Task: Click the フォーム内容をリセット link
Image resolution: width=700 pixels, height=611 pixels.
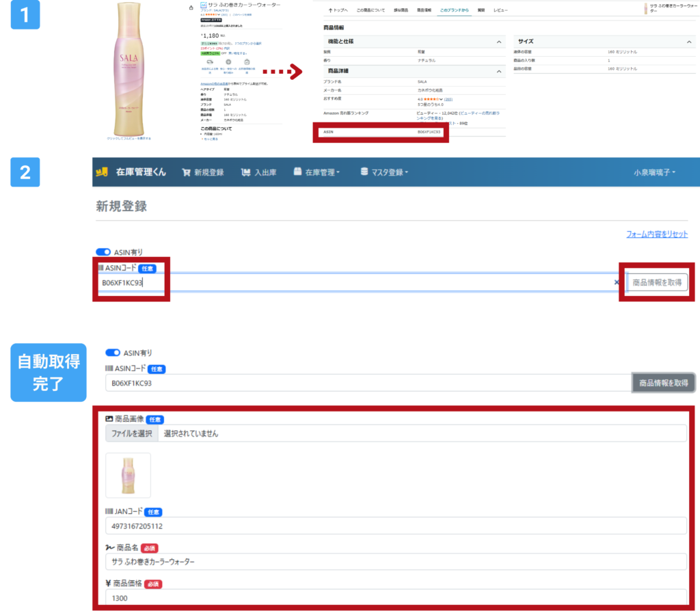Action: [657, 234]
